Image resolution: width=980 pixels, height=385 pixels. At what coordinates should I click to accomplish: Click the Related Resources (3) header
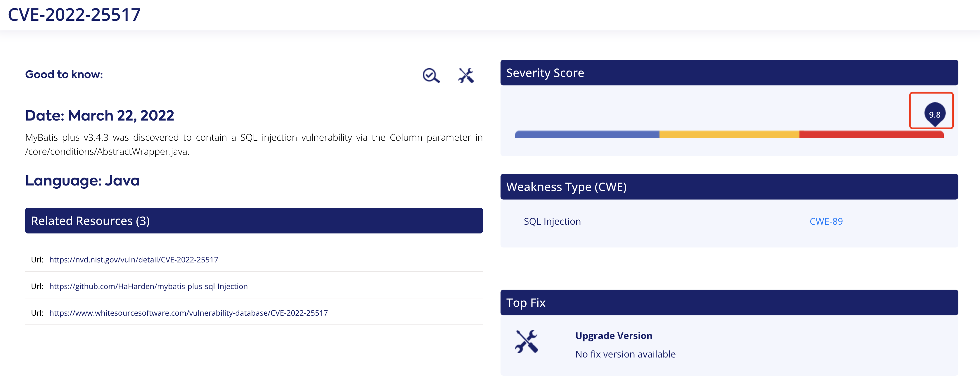click(254, 221)
